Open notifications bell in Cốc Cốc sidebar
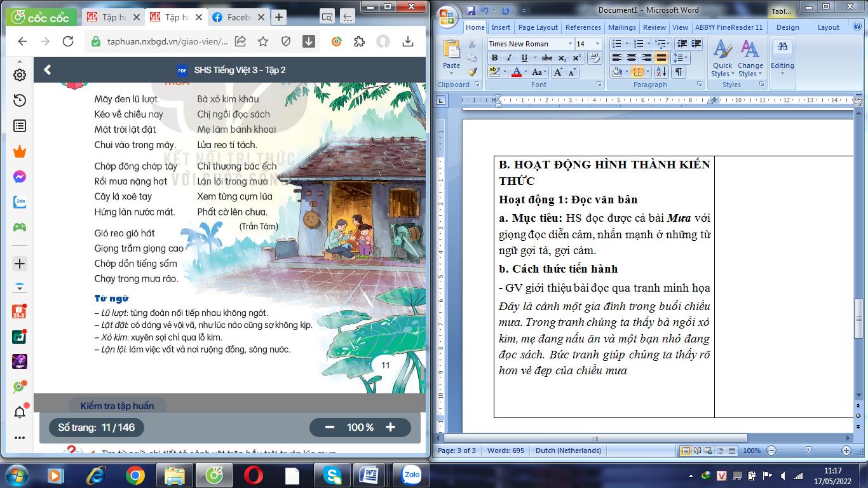Screen dimensions: 868x488 pos(20,412)
